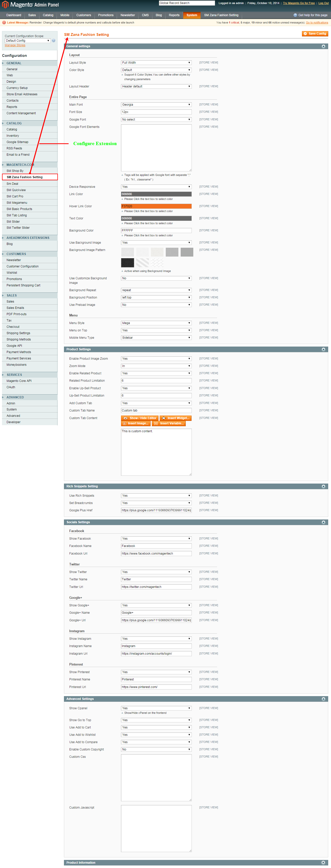Click the Get help for this page icon
Viewport: 331px width, 868px height.
[295, 15]
